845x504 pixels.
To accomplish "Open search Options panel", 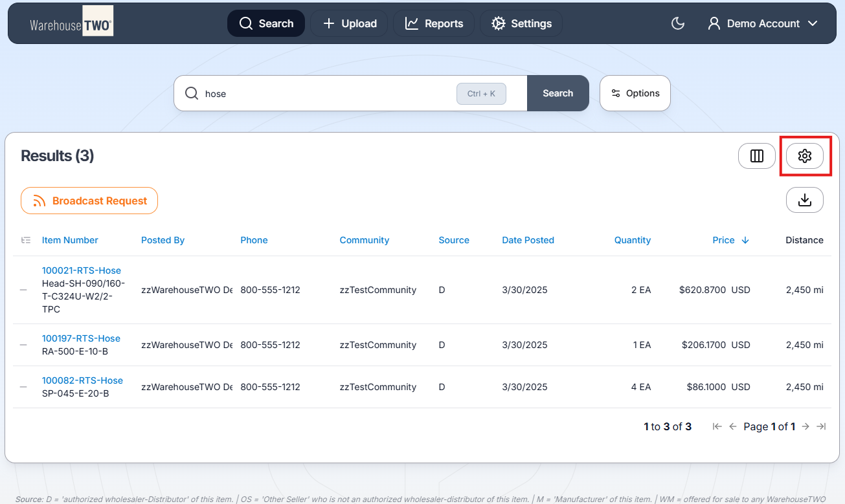I will tap(635, 93).
